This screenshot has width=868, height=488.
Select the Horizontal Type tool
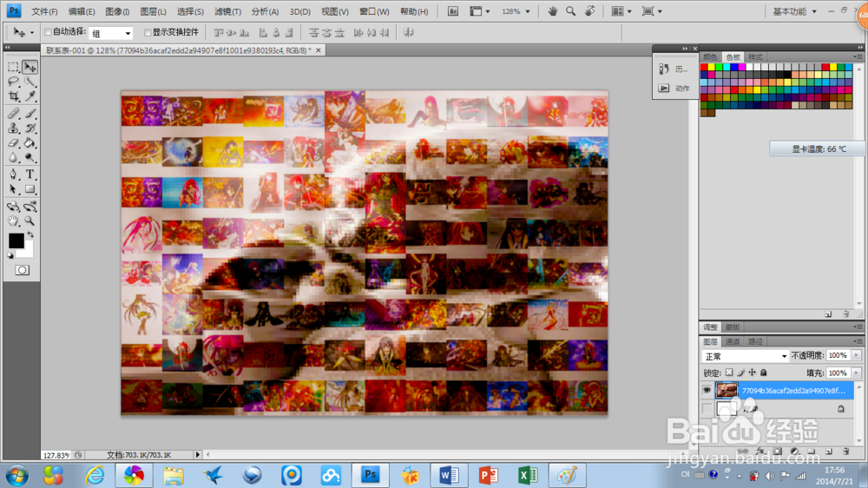click(30, 175)
